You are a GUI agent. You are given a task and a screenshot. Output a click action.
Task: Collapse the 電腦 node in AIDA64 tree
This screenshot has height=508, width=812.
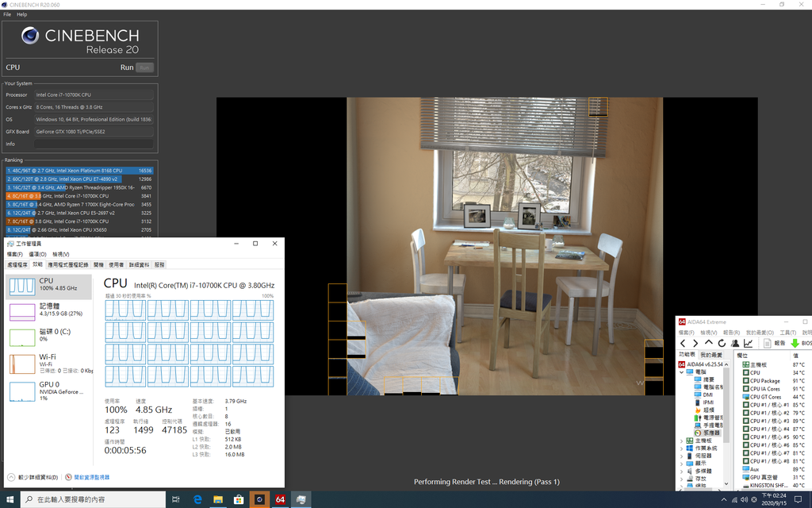[681, 372]
